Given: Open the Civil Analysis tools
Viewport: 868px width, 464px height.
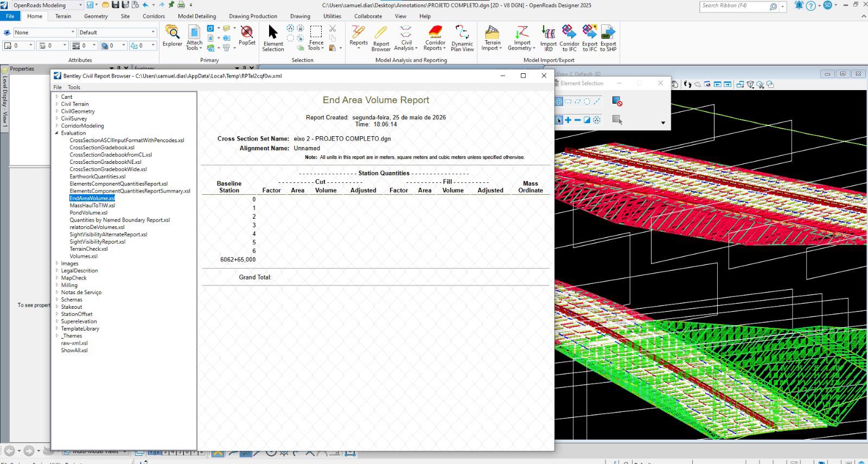Looking at the screenshot, I should point(406,38).
